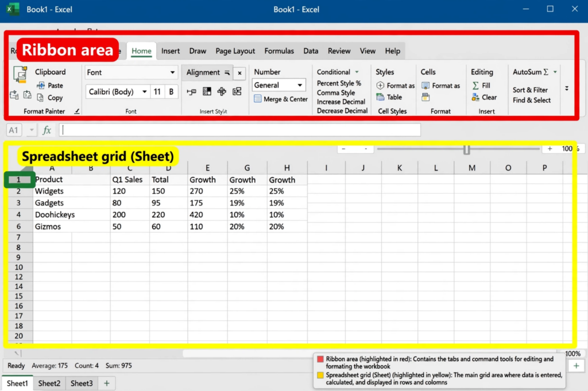The width and height of the screenshot is (588, 391).
Task: Open the Draw tab
Action: pos(198,51)
